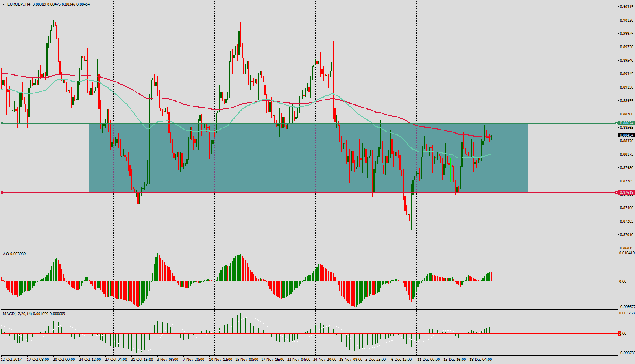The width and height of the screenshot is (635, 364).
Task: Click the 12 Oct 2017 date label
Action: [12, 360]
